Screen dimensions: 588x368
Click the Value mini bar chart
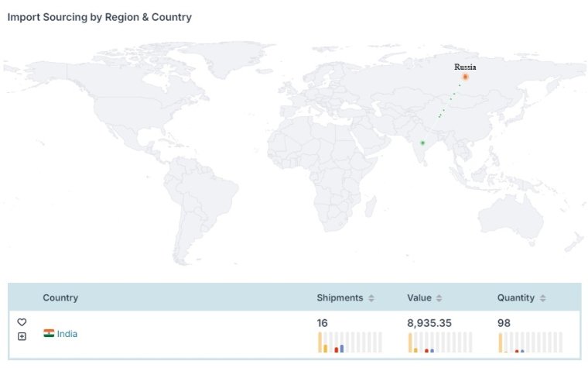440,342
